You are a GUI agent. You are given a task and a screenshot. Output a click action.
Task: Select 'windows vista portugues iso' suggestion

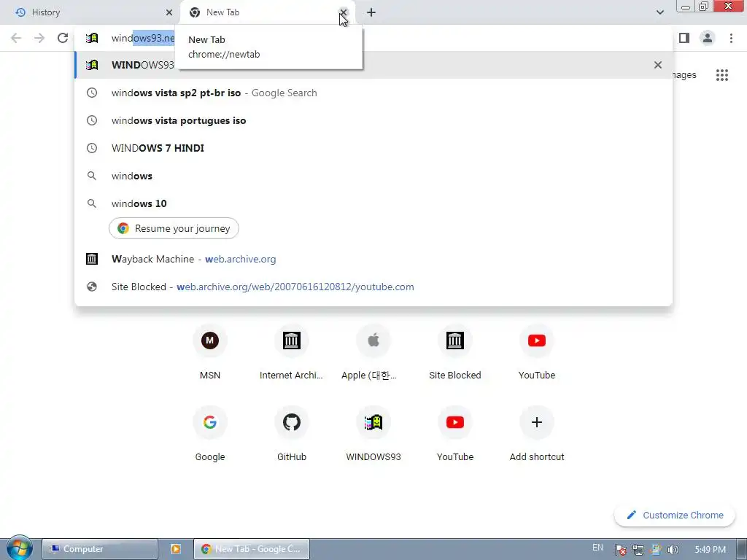click(373, 120)
